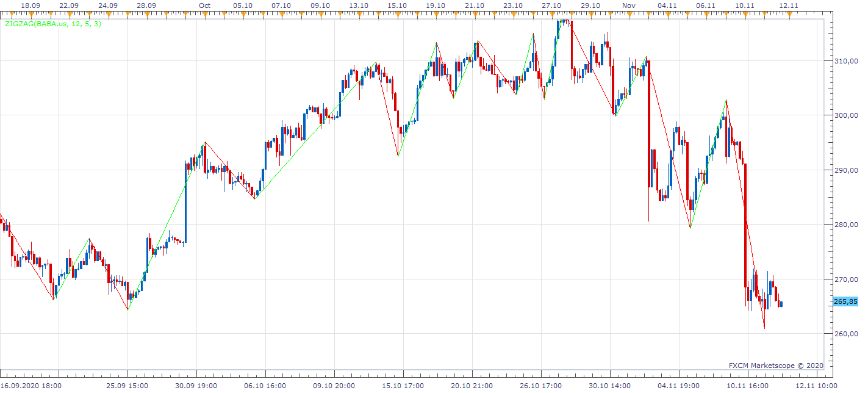Click the Nov month label on top axis
The image size is (868, 393).
629,5
